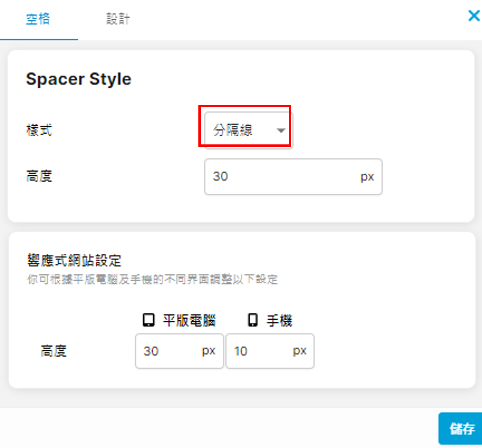Click the 平版電腦 column label
The image size is (482, 448).
pos(189,320)
